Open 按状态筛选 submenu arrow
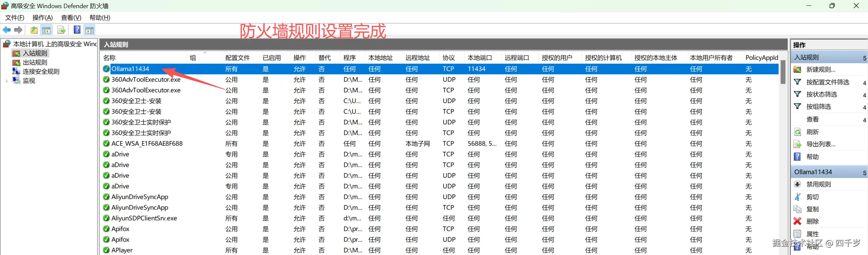Viewport: 868px width, 255px height. tap(865, 95)
